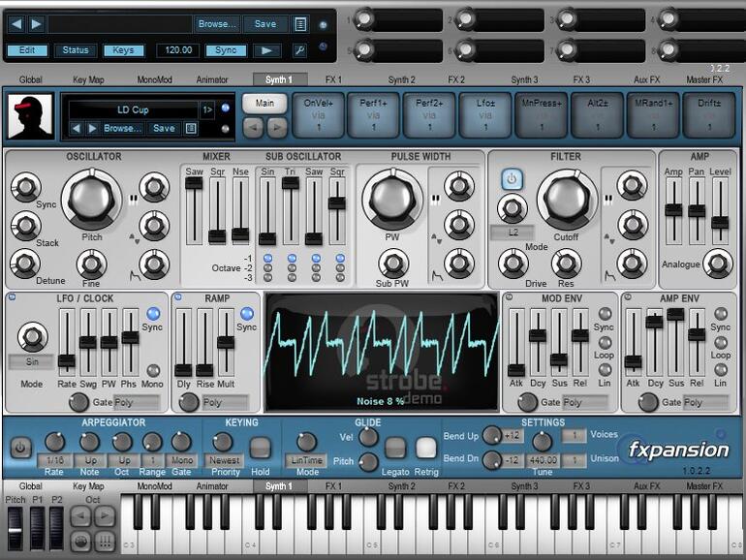
Task: Shift keyboard octave up arrow
Action: (x=105, y=515)
